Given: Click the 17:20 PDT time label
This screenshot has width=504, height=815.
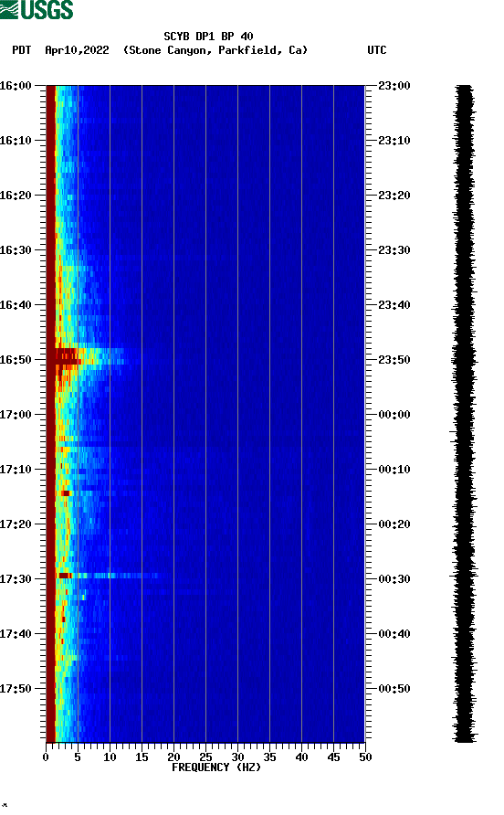Looking at the screenshot, I should [x=16, y=524].
